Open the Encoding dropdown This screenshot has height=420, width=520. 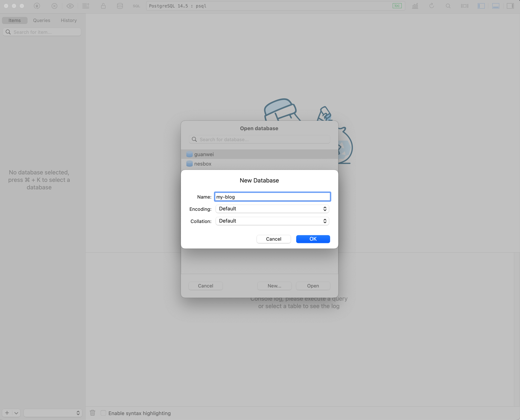pyautogui.click(x=272, y=209)
